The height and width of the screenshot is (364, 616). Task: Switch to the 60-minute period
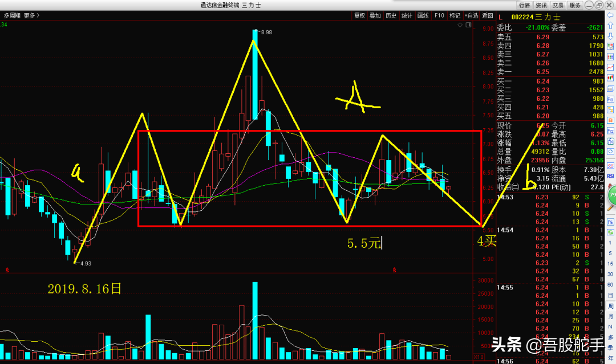coord(610,285)
